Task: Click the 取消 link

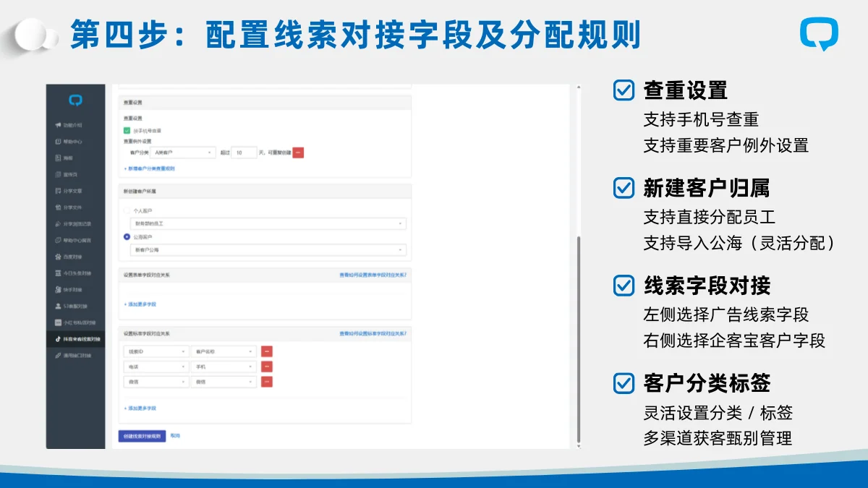Action: (175, 436)
